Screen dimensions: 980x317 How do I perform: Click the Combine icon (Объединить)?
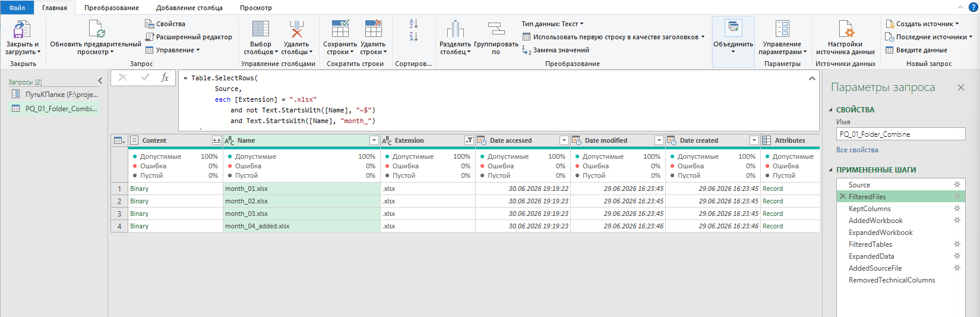point(734,27)
